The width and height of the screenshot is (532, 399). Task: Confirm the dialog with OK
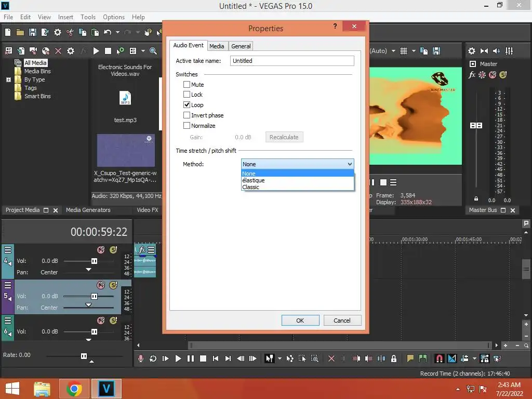[300, 320]
